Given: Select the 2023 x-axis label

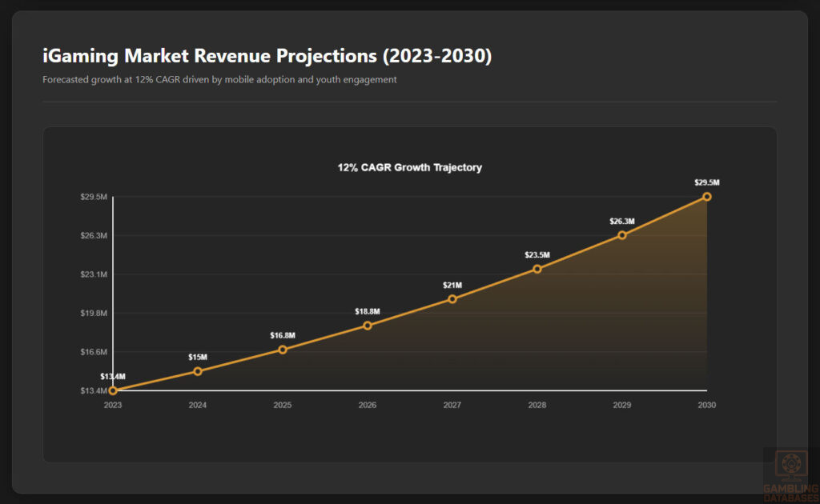Looking at the screenshot, I should [x=113, y=405].
